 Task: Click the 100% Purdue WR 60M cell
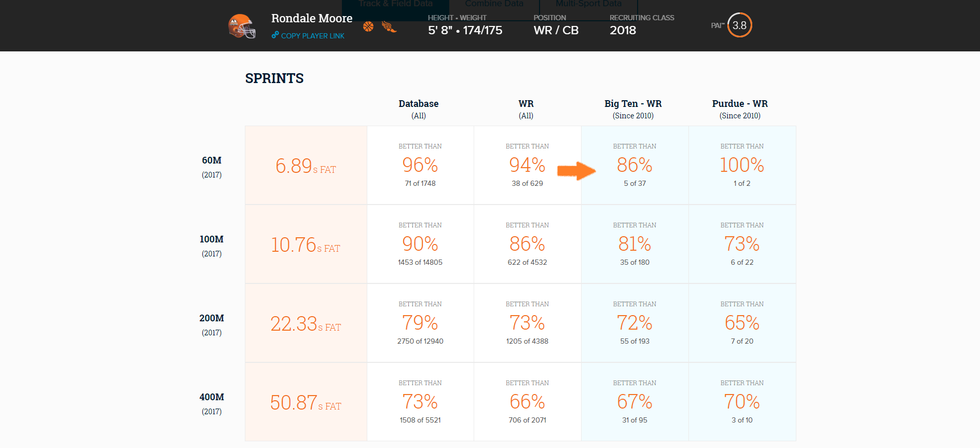tap(742, 166)
